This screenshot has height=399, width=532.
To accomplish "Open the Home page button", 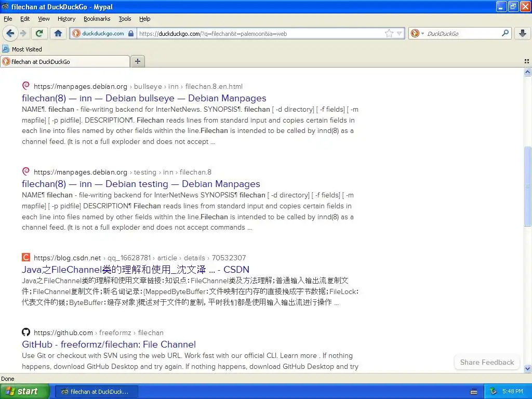I will (58, 33).
